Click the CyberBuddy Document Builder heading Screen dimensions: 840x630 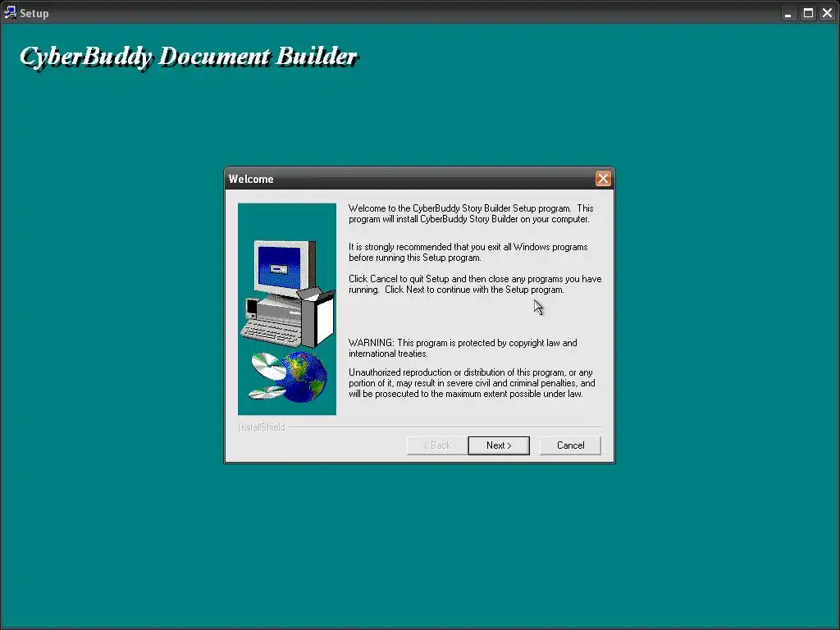[x=189, y=57]
